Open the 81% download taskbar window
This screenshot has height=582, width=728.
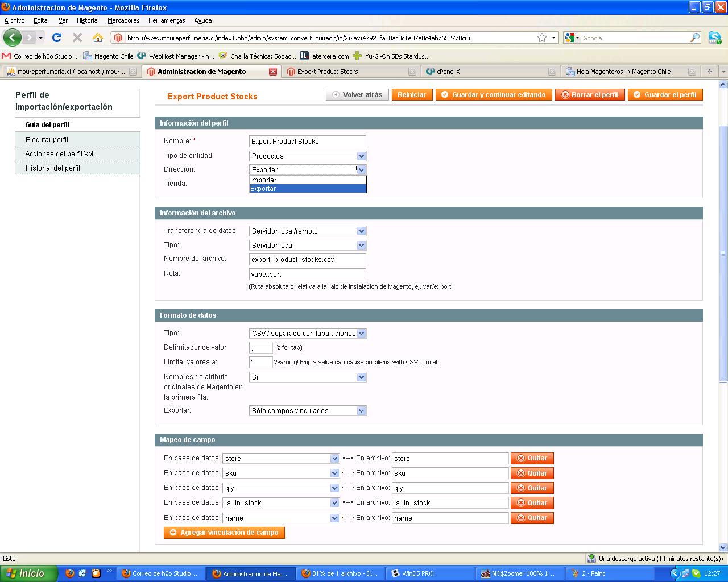tap(340, 573)
